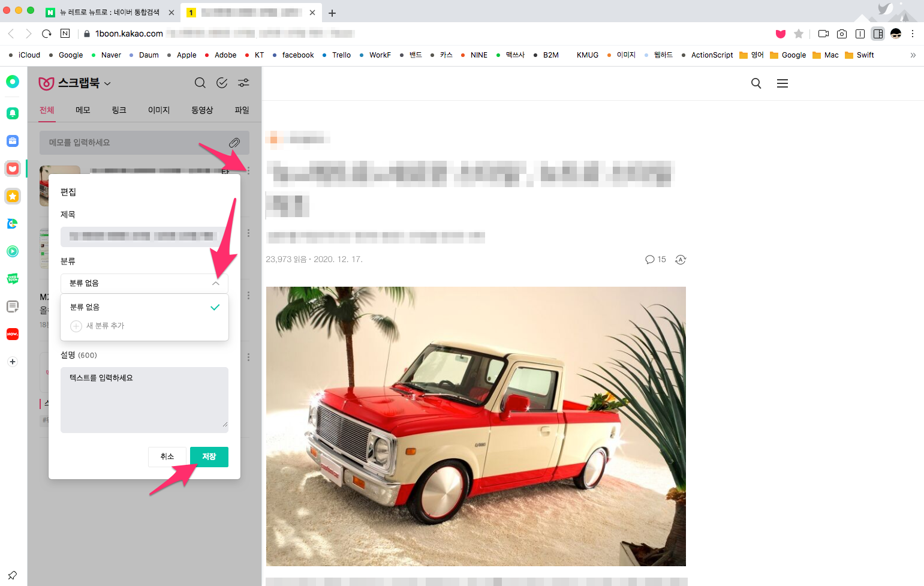The width and height of the screenshot is (924, 586).
Task: Open the Naver bookmark
Action: click(106, 55)
